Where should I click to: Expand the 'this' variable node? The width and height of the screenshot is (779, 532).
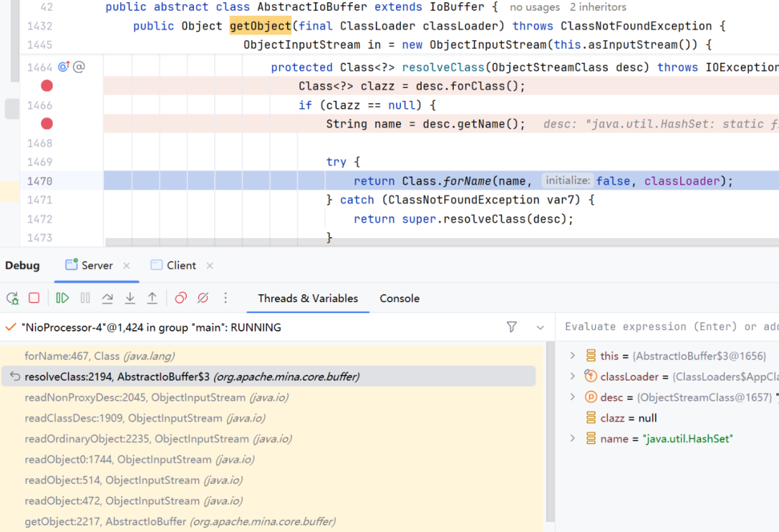point(572,355)
